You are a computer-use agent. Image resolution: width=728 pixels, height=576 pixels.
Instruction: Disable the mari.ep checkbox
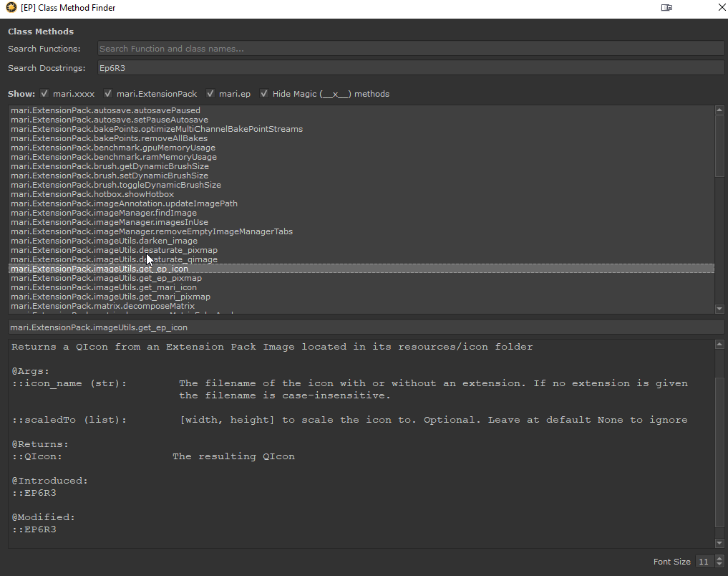210,94
